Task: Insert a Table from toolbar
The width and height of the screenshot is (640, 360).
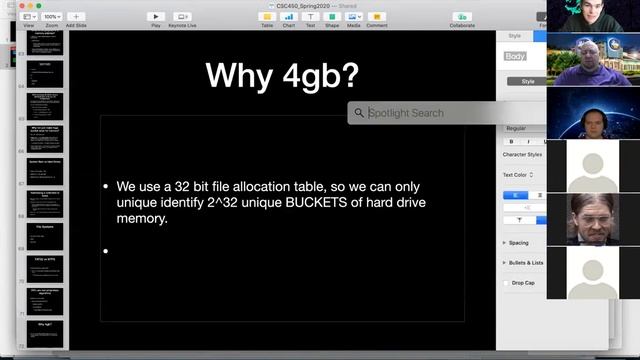Action: tap(267, 17)
